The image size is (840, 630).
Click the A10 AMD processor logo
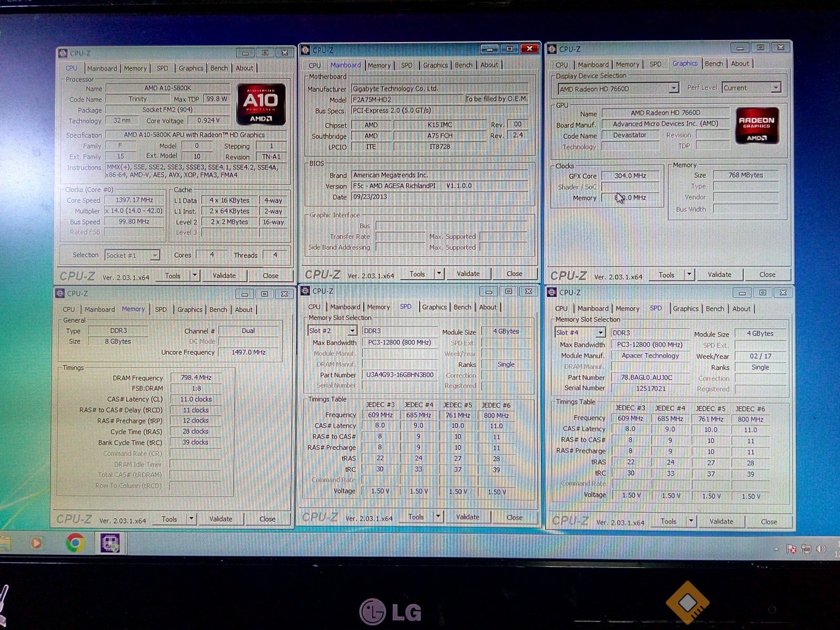261,104
